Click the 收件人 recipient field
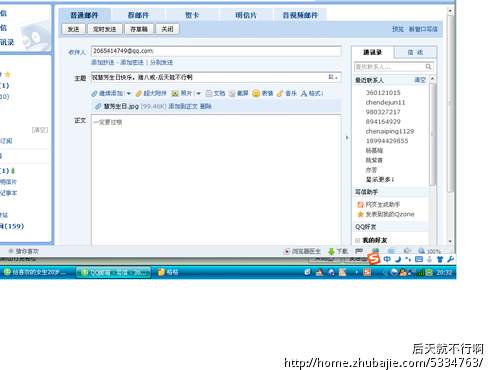 [216, 51]
